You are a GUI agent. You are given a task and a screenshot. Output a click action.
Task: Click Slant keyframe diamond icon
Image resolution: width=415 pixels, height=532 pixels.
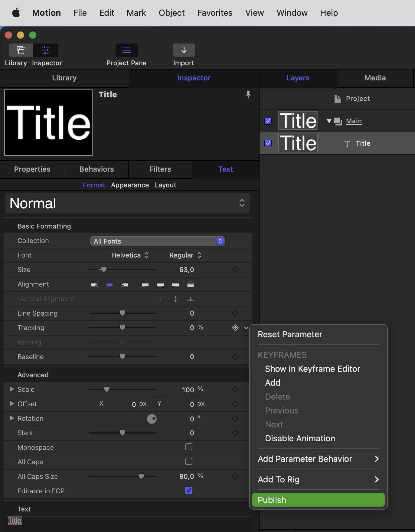(x=235, y=433)
